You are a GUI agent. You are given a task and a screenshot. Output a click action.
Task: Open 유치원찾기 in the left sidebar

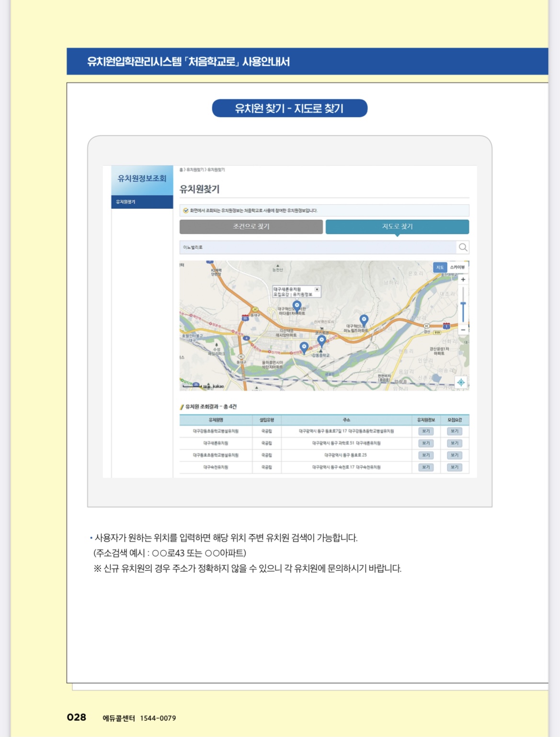point(142,202)
